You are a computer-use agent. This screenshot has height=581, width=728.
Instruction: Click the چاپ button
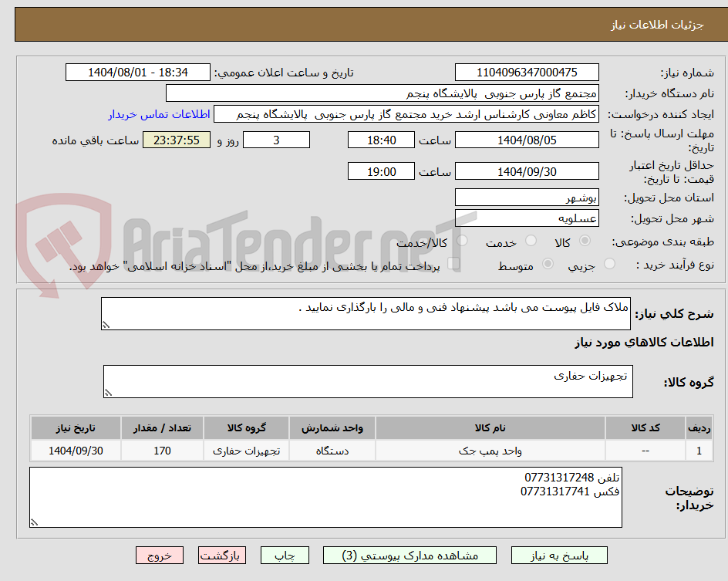[285, 555]
